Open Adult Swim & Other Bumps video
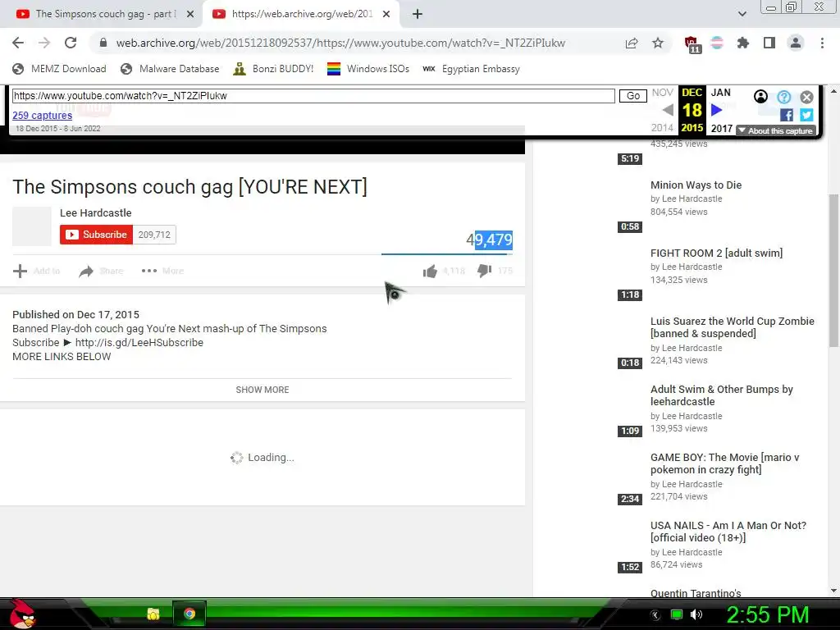 click(x=721, y=395)
